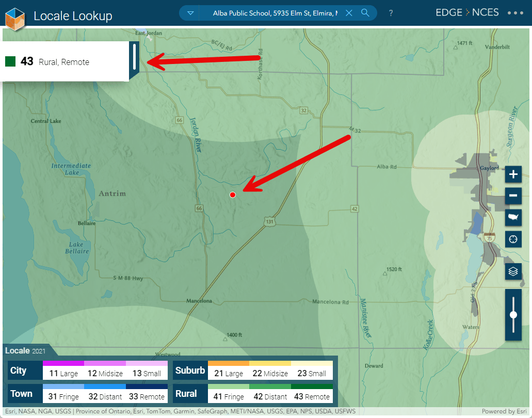
Task: Click the Deward label on map
Action: 374,366
